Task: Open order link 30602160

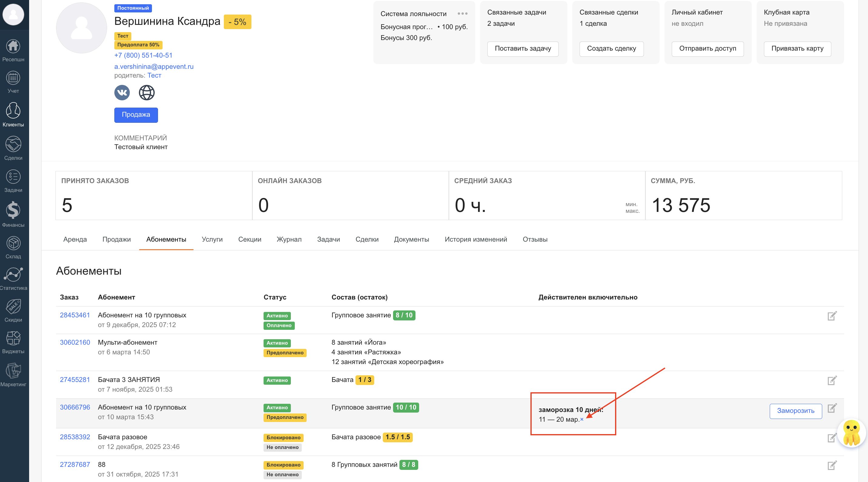Action: click(x=75, y=343)
